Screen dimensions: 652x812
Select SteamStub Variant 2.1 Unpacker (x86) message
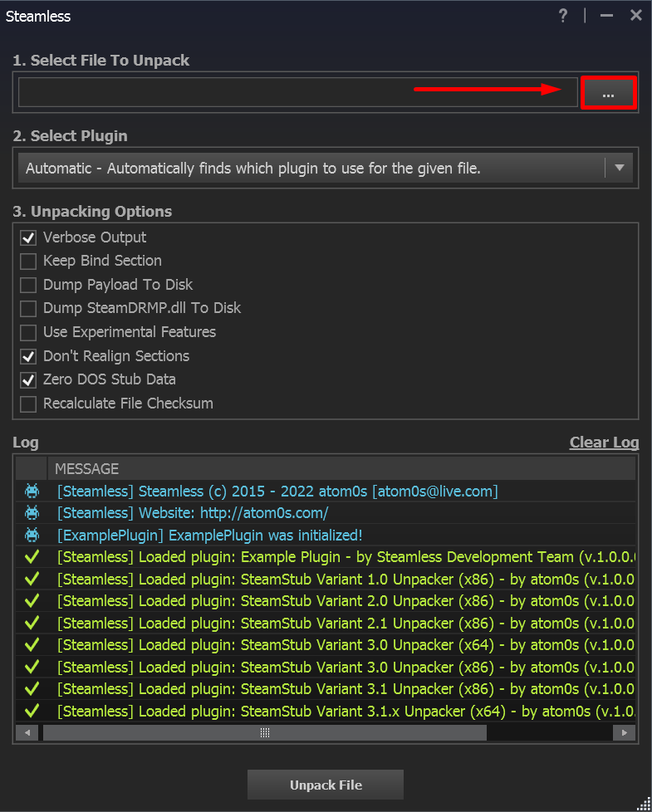click(346, 624)
